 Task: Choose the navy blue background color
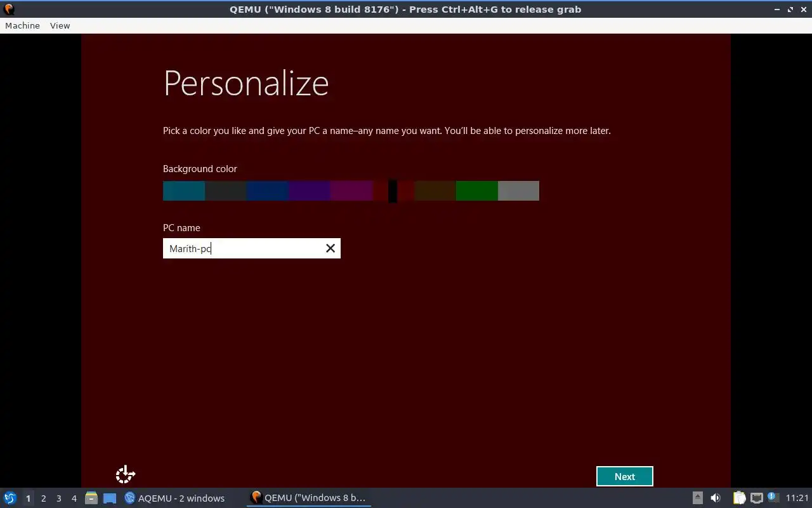[268, 190]
